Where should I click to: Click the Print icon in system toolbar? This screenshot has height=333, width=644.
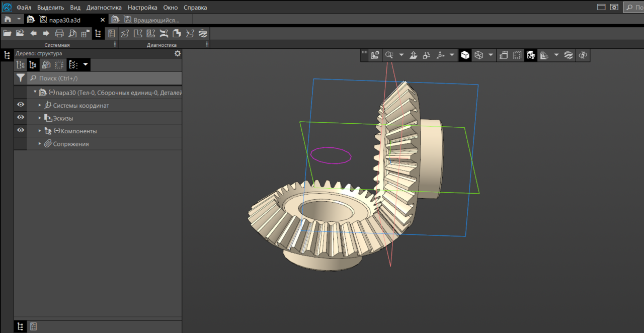pos(59,34)
